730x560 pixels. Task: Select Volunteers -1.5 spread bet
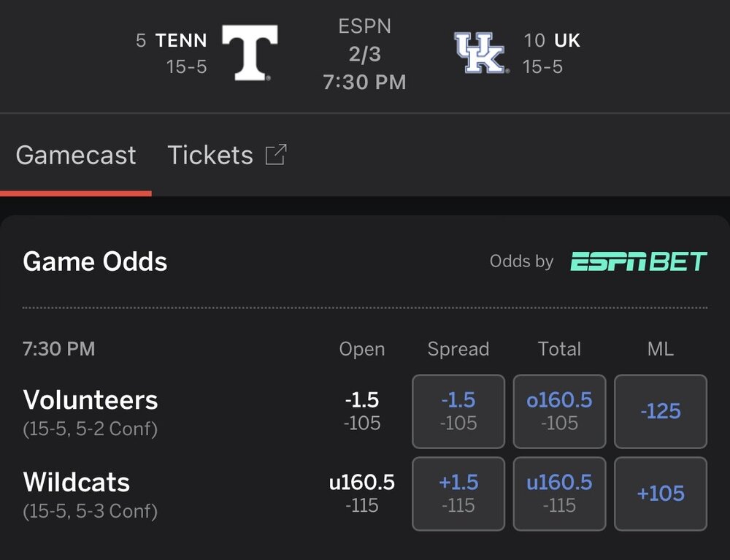pyautogui.click(x=458, y=411)
